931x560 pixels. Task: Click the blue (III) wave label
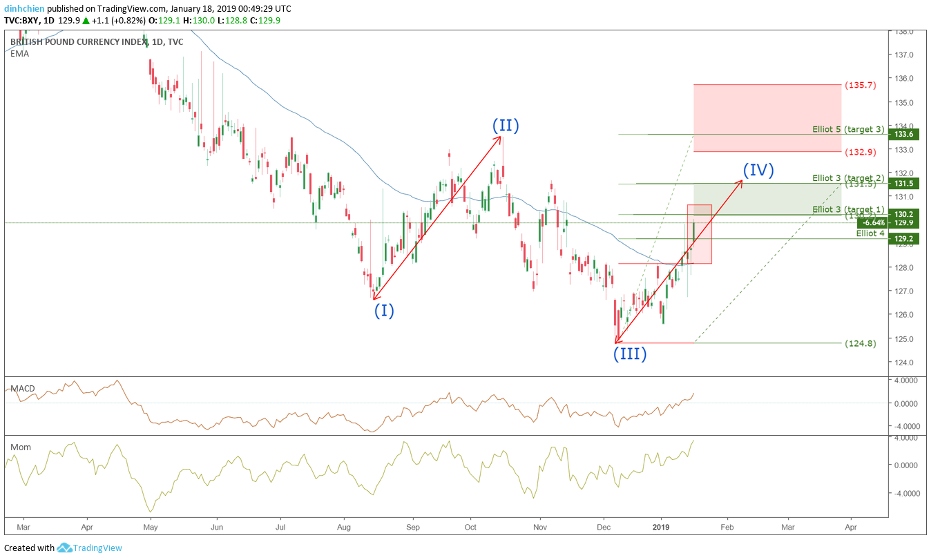(x=631, y=354)
